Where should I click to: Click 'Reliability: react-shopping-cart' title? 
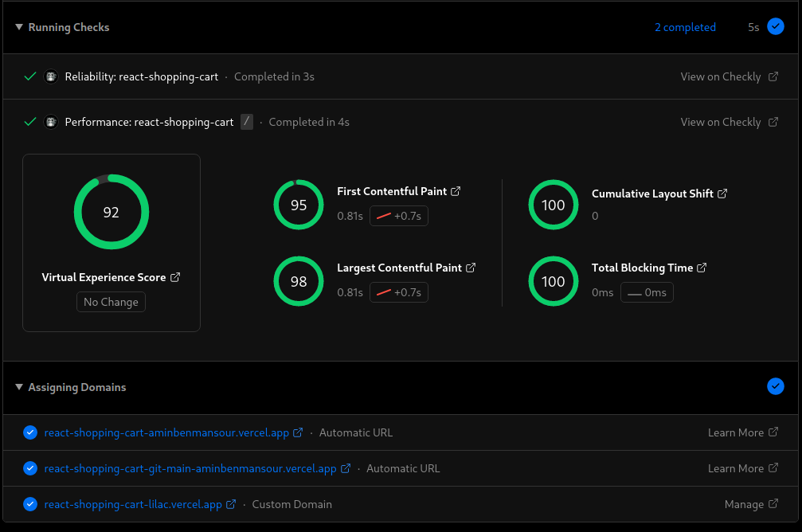(141, 76)
